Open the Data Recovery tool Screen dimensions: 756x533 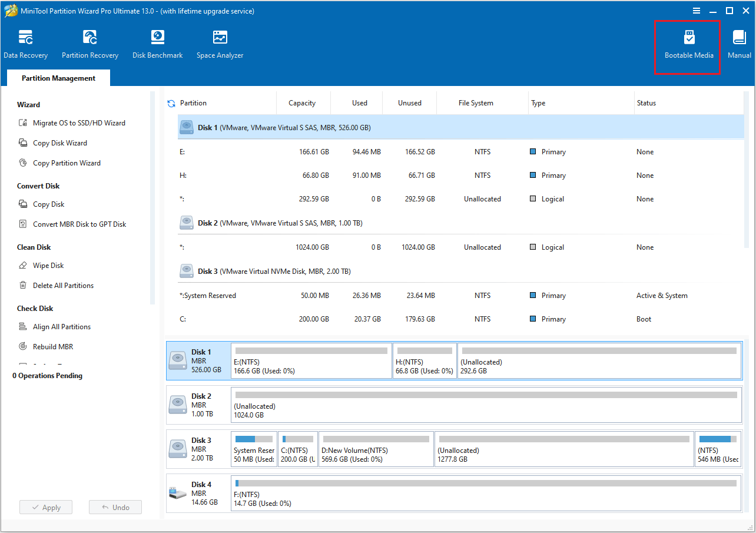(x=26, y=43)
